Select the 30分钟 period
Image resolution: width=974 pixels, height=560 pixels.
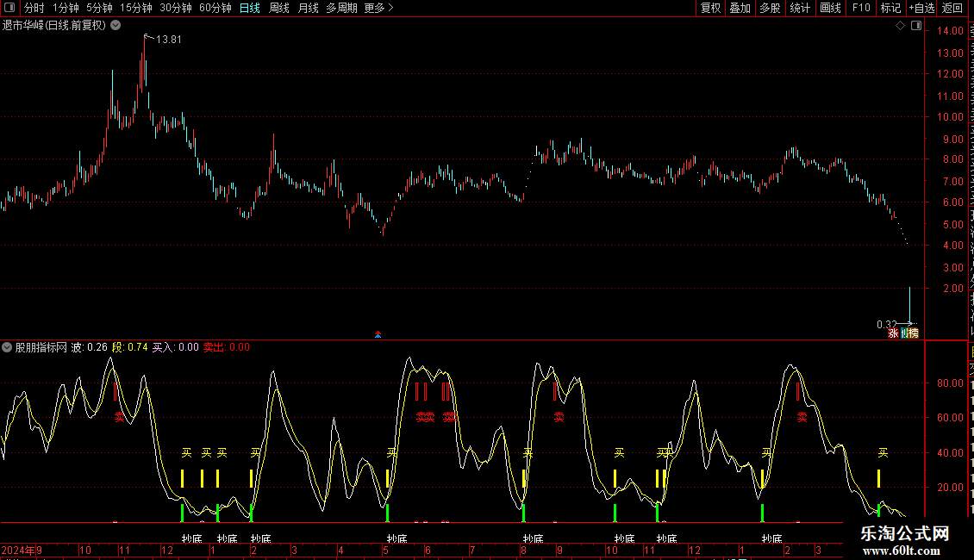(176, 8)
